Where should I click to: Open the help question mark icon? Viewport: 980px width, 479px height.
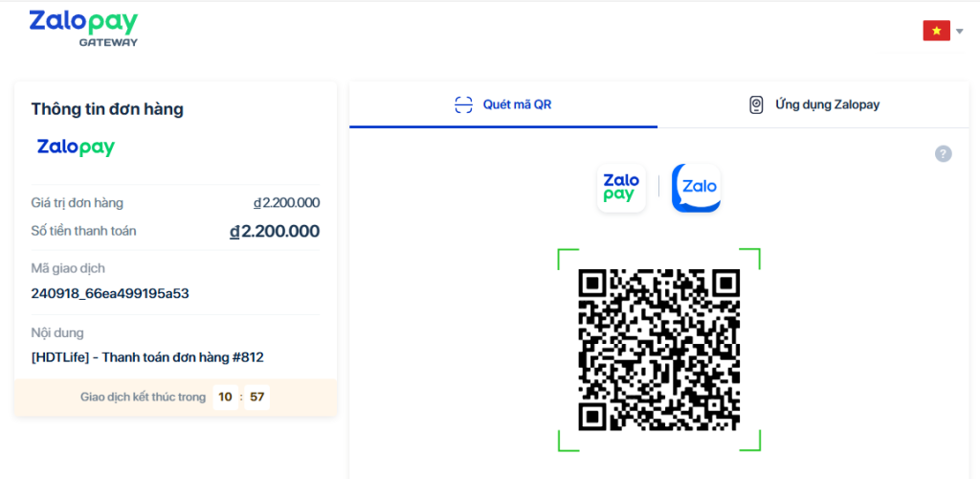pyautogui.click(x=943, y=153)
